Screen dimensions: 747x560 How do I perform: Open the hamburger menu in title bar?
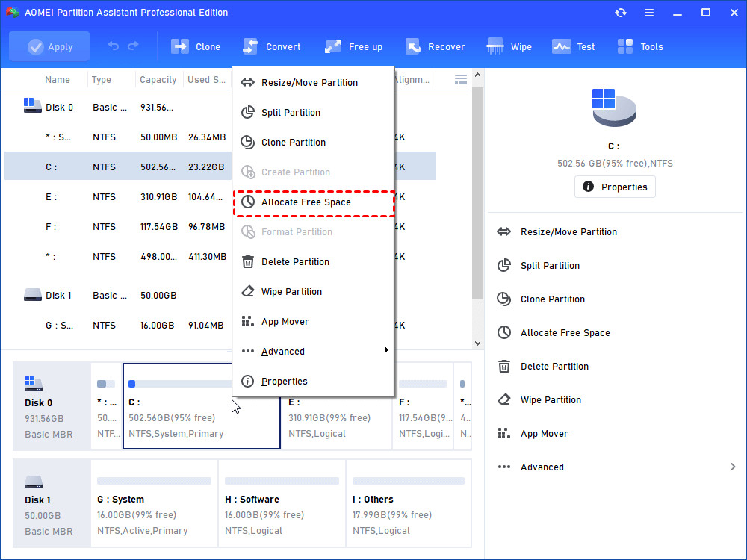pos(649,13)
